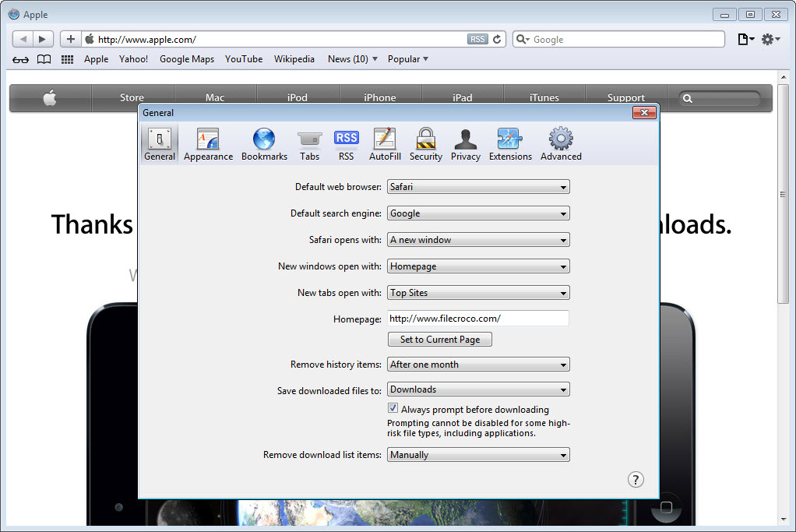Open the General preferences pane
Screen dimensions: 796x532
pos(160,143)
